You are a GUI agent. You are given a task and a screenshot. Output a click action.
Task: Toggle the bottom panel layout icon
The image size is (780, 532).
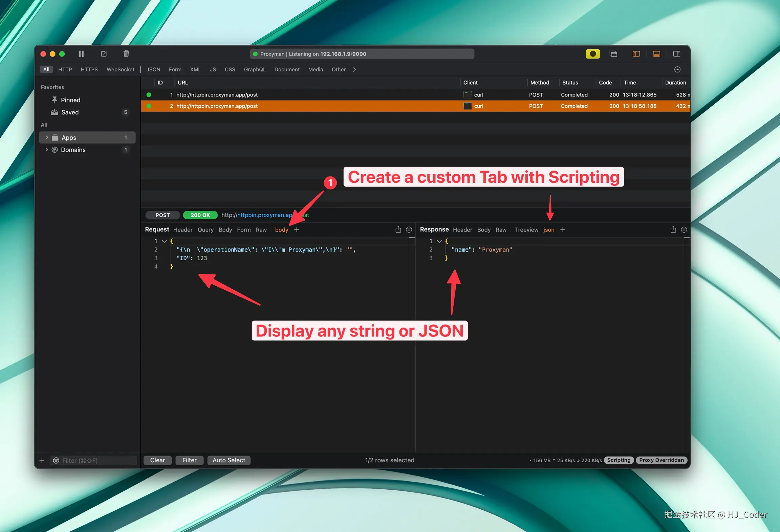(656, 54)
